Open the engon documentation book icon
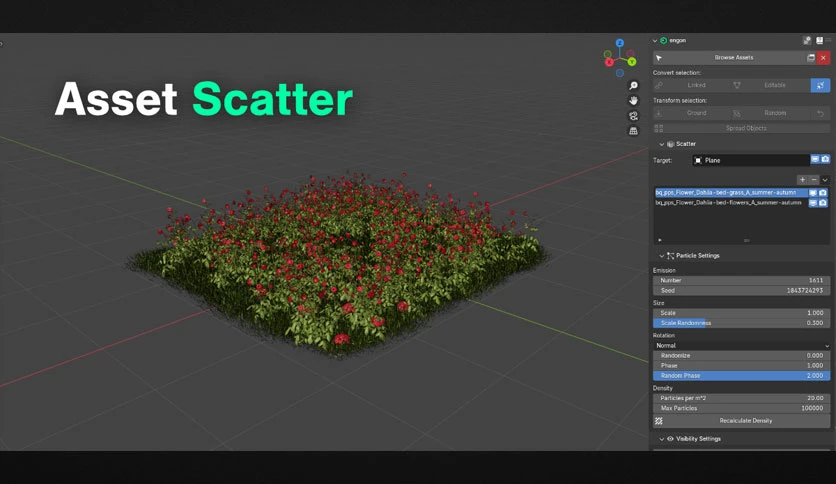The width and height of the screenshot is (836, 484). tap(819, 41)
